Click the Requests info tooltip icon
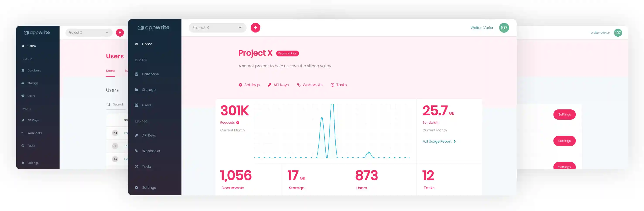This screenshot has height=211, width=644. 237,123
